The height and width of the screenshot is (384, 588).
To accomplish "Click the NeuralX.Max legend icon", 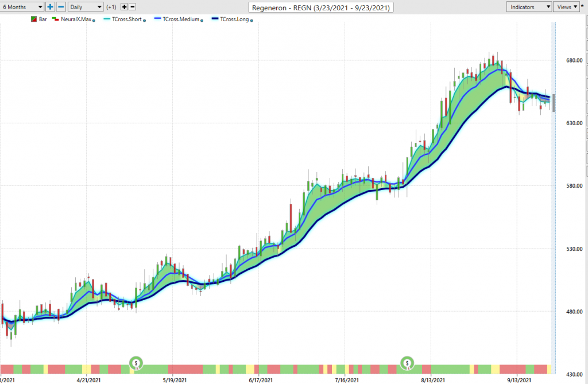I will point(56,19).
